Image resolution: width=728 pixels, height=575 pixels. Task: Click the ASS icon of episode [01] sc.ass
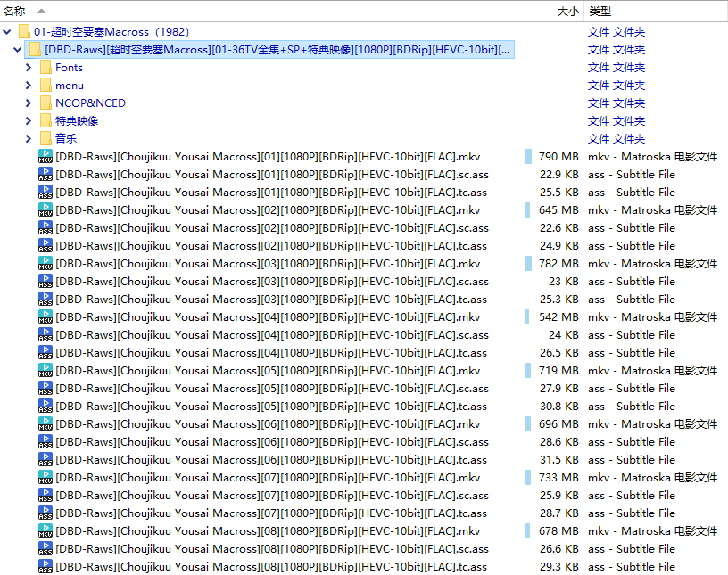coord(45,174)
